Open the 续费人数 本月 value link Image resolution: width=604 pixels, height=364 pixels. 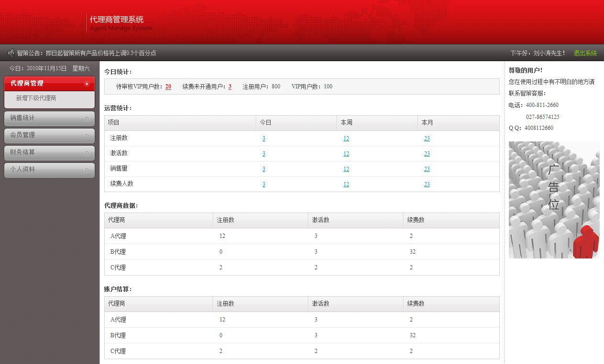[x=427, y=184]
